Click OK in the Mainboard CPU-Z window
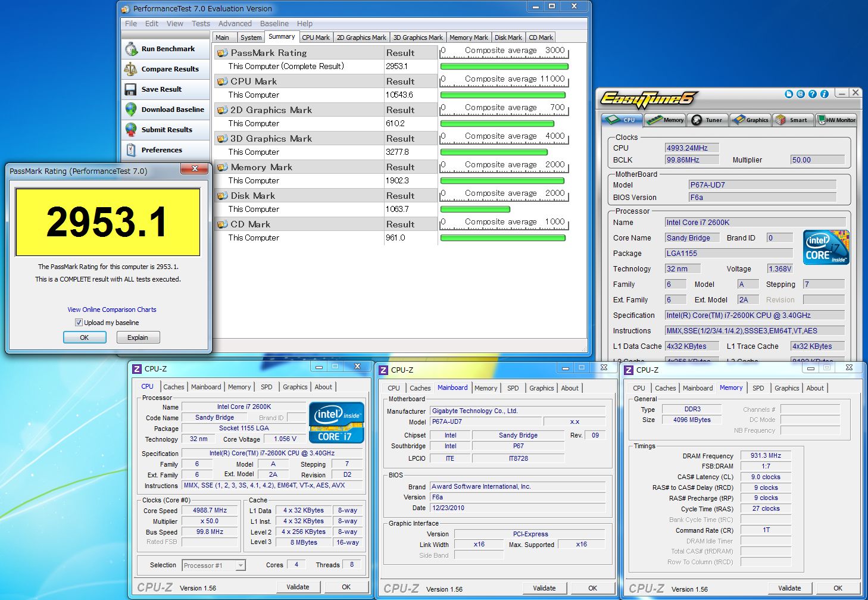 [592, 588]
